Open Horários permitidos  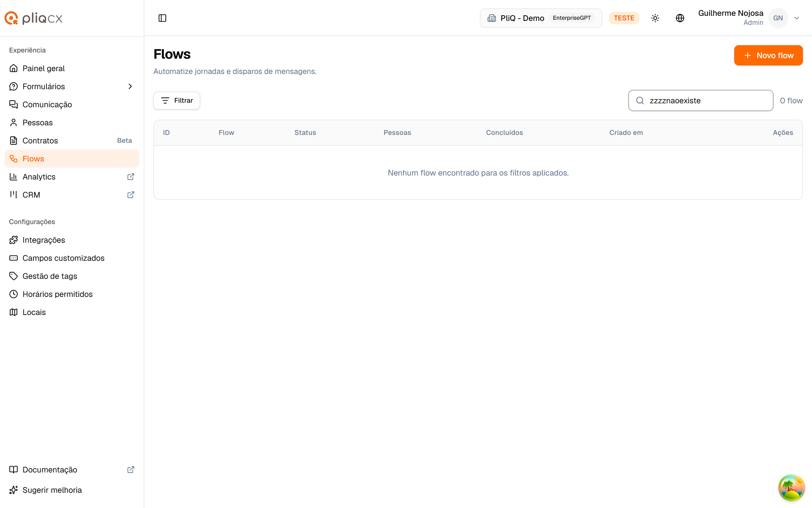(72, 294)
